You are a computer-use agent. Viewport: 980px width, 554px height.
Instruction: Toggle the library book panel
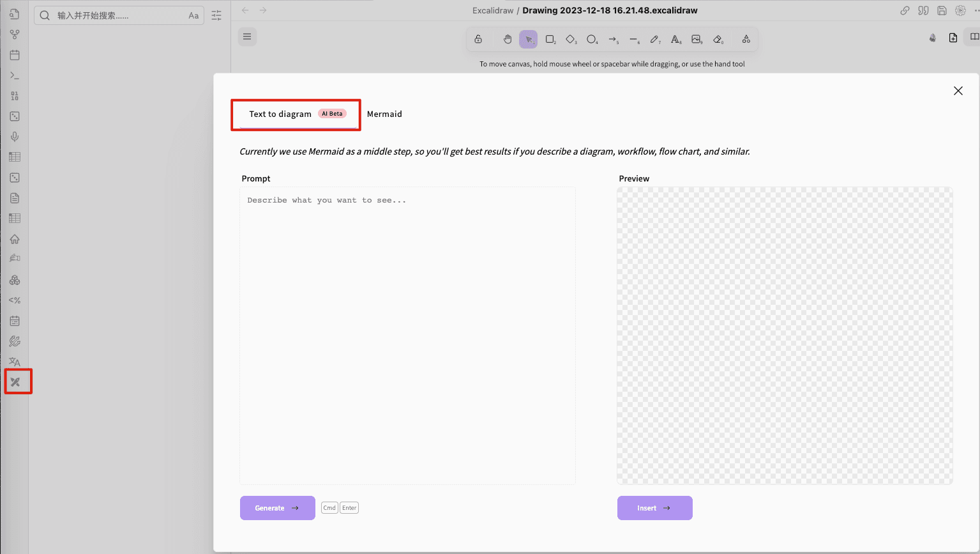(974, 37)
